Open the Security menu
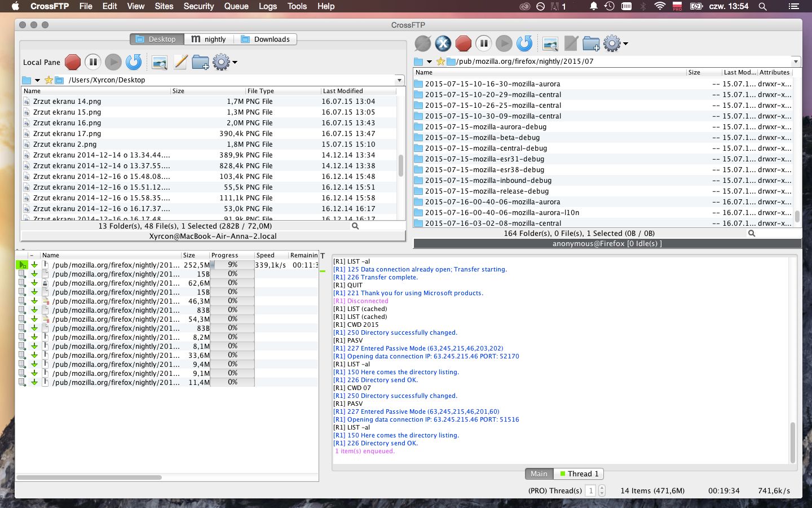 [x=198, y=6]
